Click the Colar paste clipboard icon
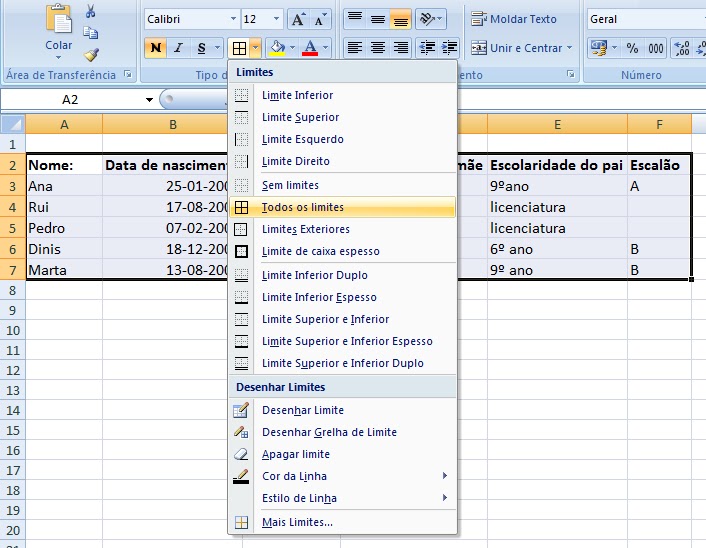This screenshot has width=706, height=548. point(59,19)
